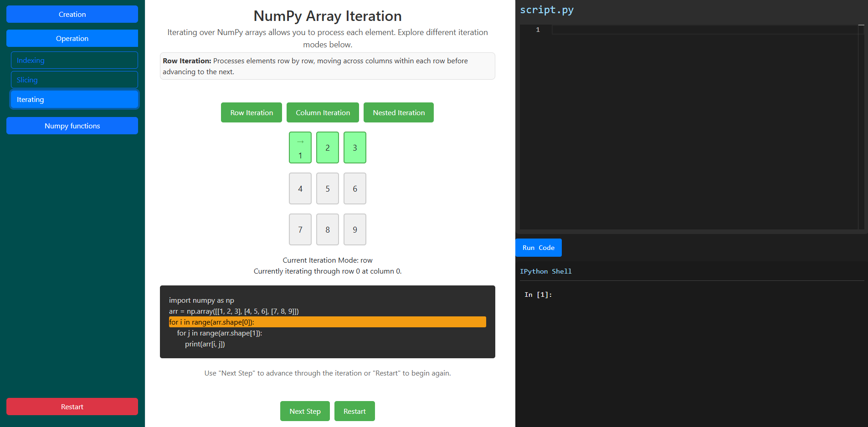Click the highlighted array cell 3
868x427 pixels.
pyautogui.click(x=355, y=147)
